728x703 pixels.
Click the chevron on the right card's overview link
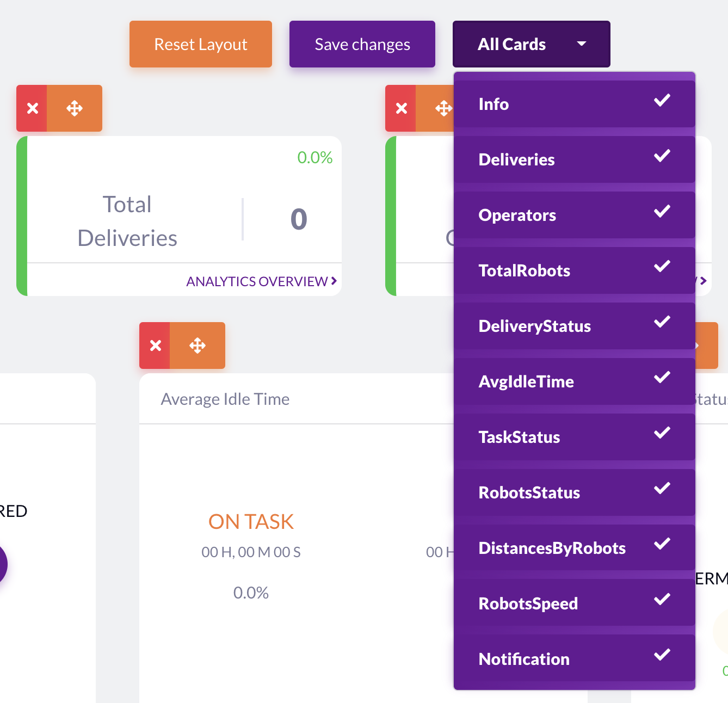click(x=704, y=281)
